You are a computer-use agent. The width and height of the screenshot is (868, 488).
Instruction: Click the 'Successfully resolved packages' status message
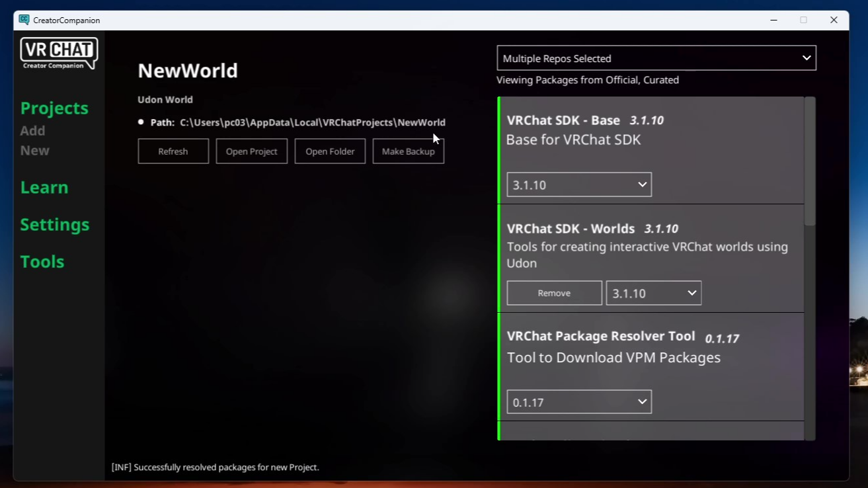[x=216, y=468]
